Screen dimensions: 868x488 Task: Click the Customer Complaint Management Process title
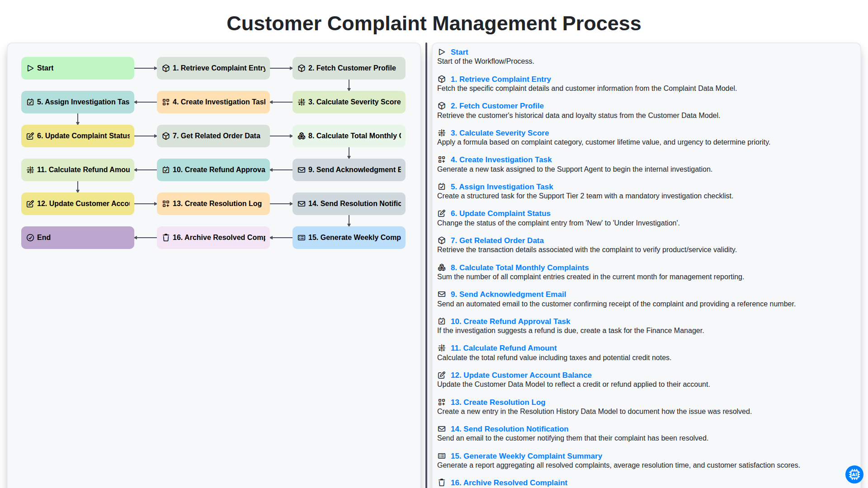coord(434,23)
